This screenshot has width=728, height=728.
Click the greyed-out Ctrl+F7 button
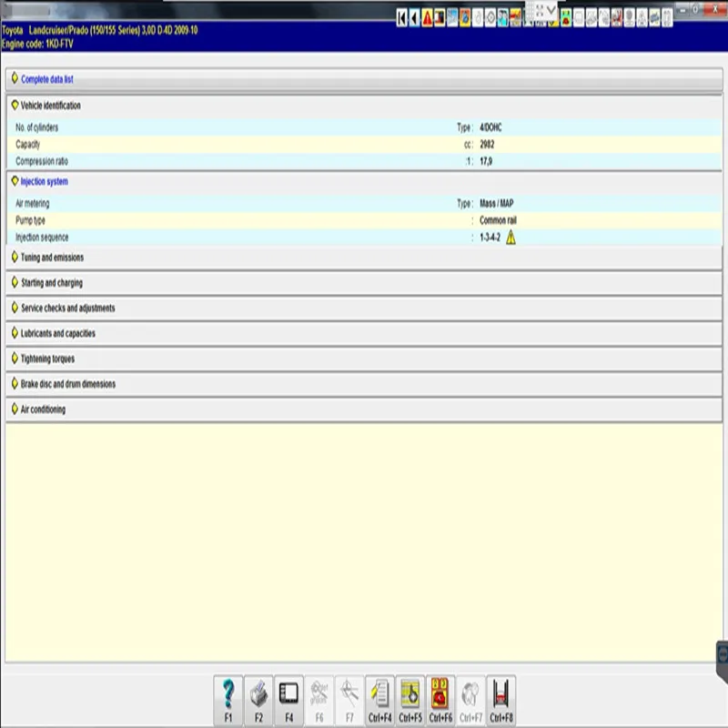click(x=470, y=700)
